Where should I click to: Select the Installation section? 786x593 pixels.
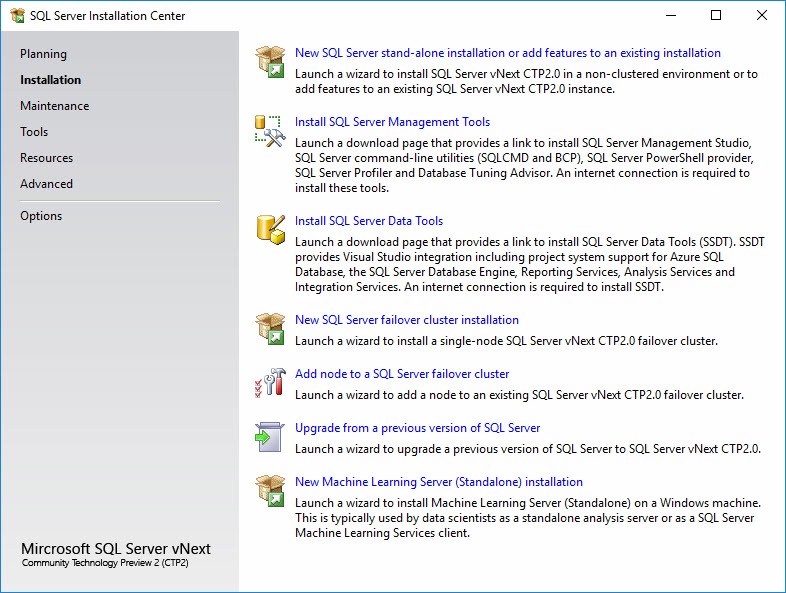(x=50, y=80)
